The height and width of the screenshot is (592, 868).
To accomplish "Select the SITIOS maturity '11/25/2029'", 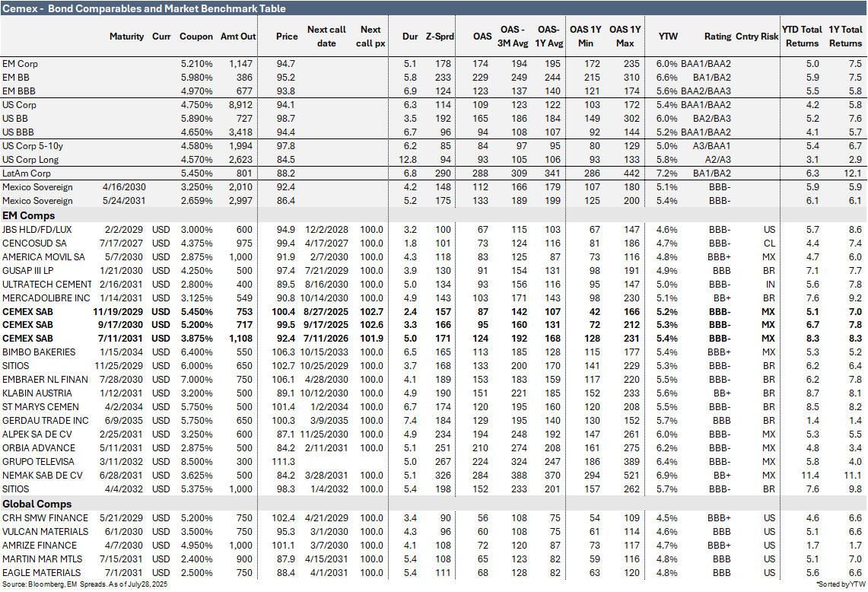I will click(x=119, y=366).
